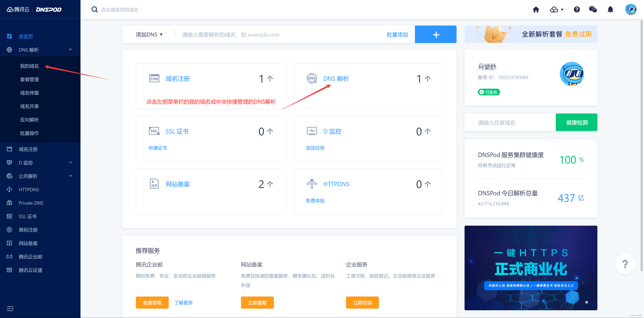The image size is (644, 318).
Task: Click green 健康检测 button
Action: (x=576, y=122)
